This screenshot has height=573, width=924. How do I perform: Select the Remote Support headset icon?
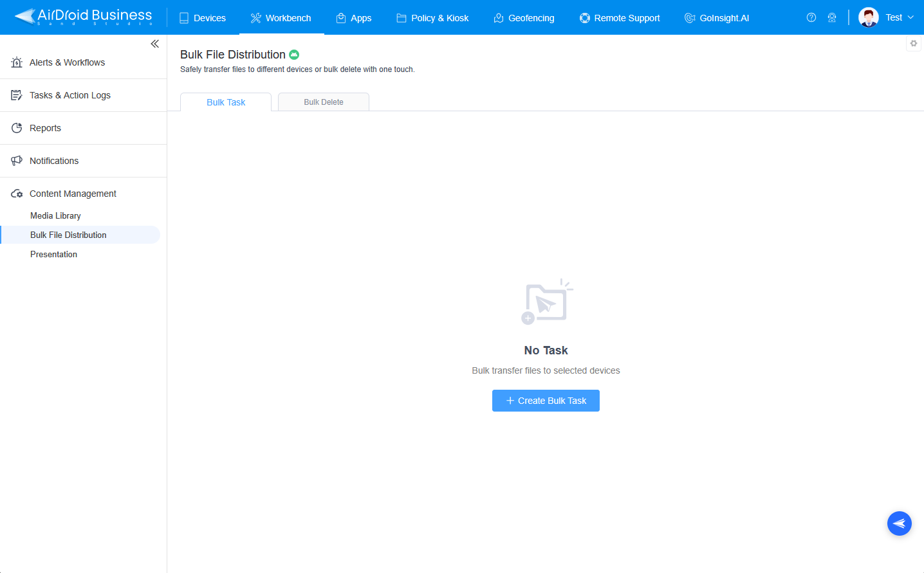pyautogui.click(x=584, y=17)
